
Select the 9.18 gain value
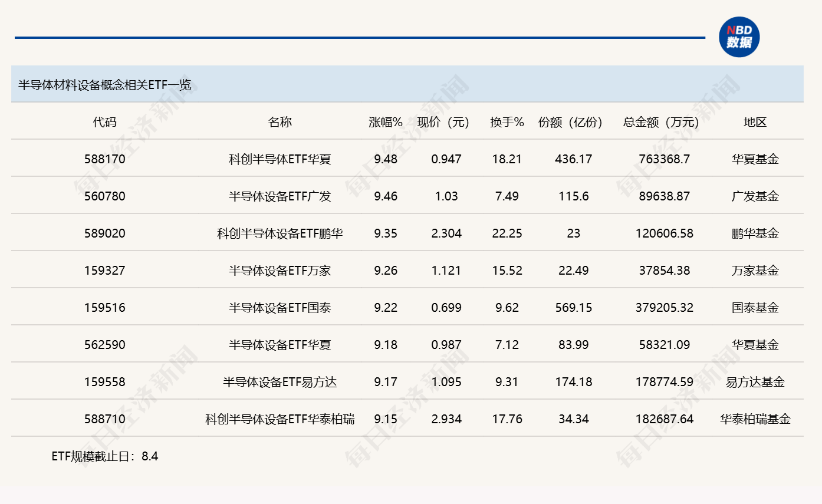click(386, 345)
